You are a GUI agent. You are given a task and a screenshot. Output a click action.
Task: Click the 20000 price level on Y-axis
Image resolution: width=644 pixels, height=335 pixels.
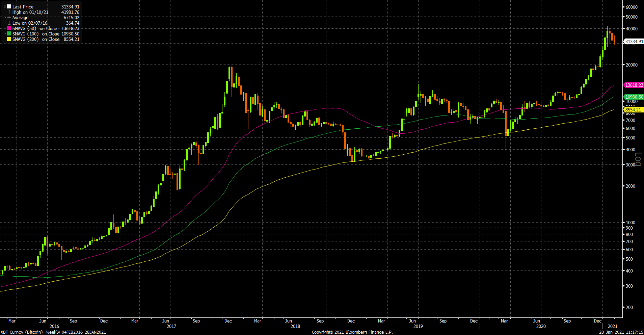632,65
